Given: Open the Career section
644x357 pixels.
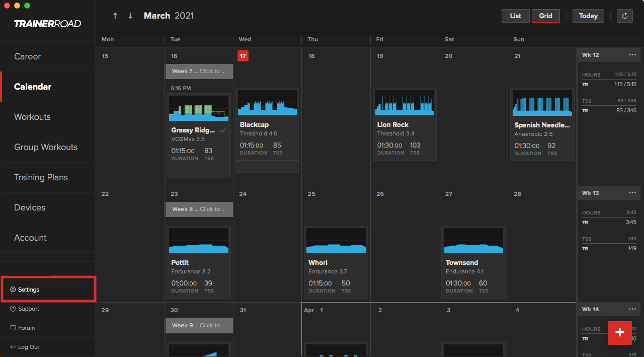Looking at the screenshot, I should tap(48, 56).
